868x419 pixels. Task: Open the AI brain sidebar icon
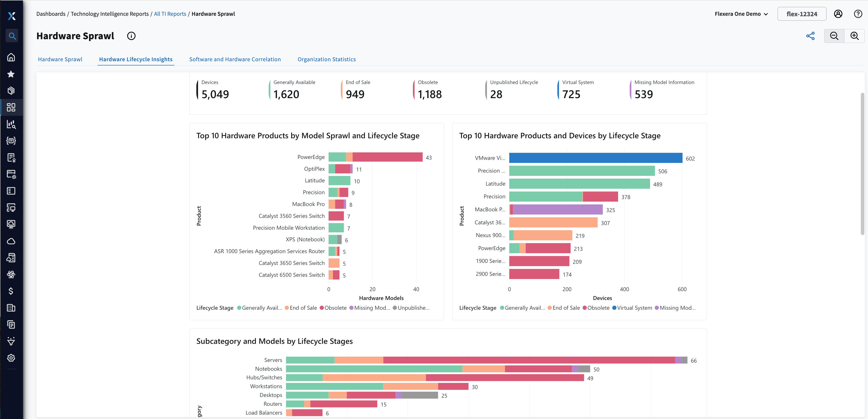tap(11, 274)
